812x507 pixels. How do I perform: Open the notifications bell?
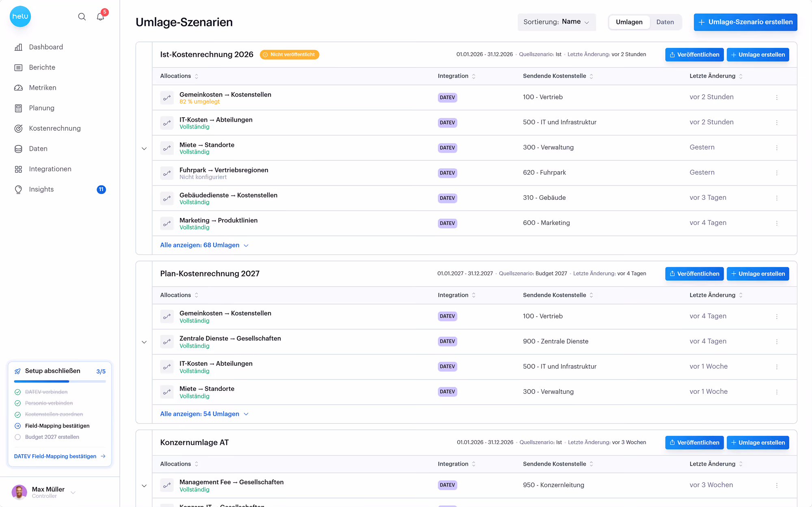[100, 17]
